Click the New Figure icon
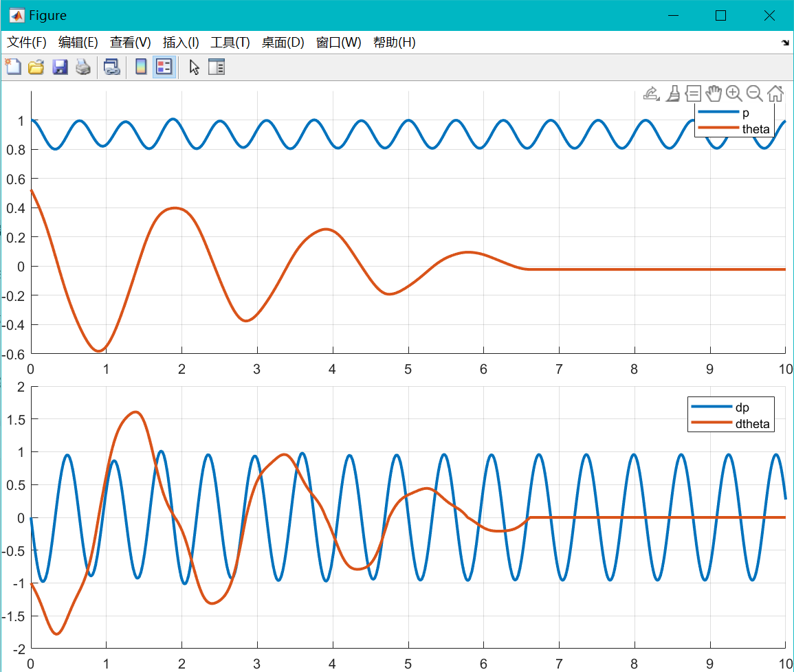The image size is (794, 672). [13, 67]
